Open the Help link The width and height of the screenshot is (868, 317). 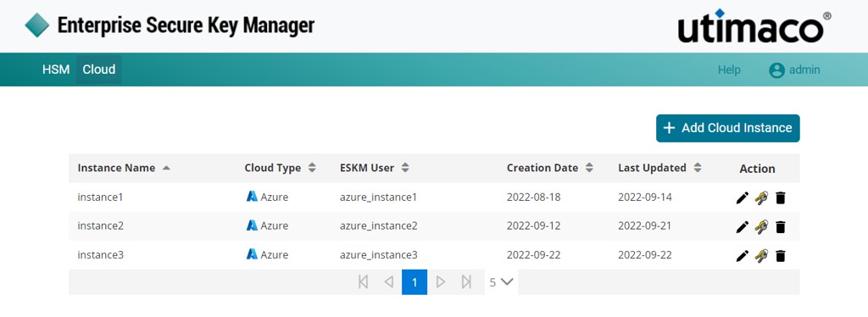point(729,70)
